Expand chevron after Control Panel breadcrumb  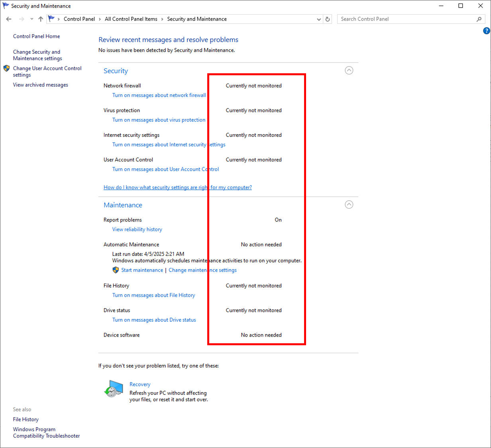coord(100,19)
